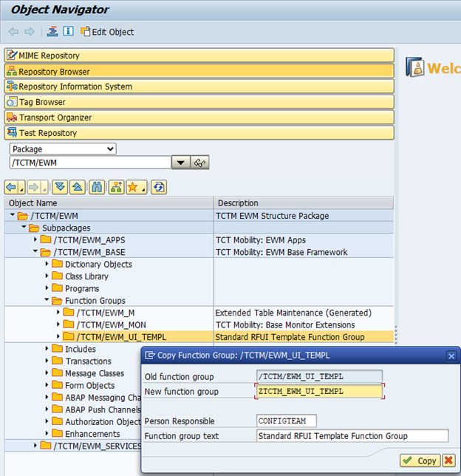This screenshot has height=476, width=461.
Task: Expand the Dictionary Objects tree node
Action: click(x=47, y=265)
